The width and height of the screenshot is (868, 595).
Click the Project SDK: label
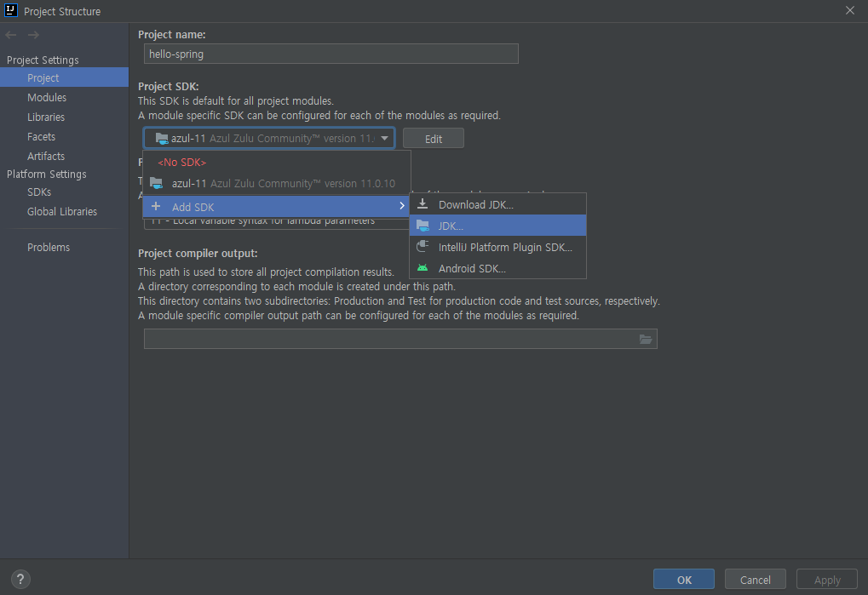click(169, 86)
